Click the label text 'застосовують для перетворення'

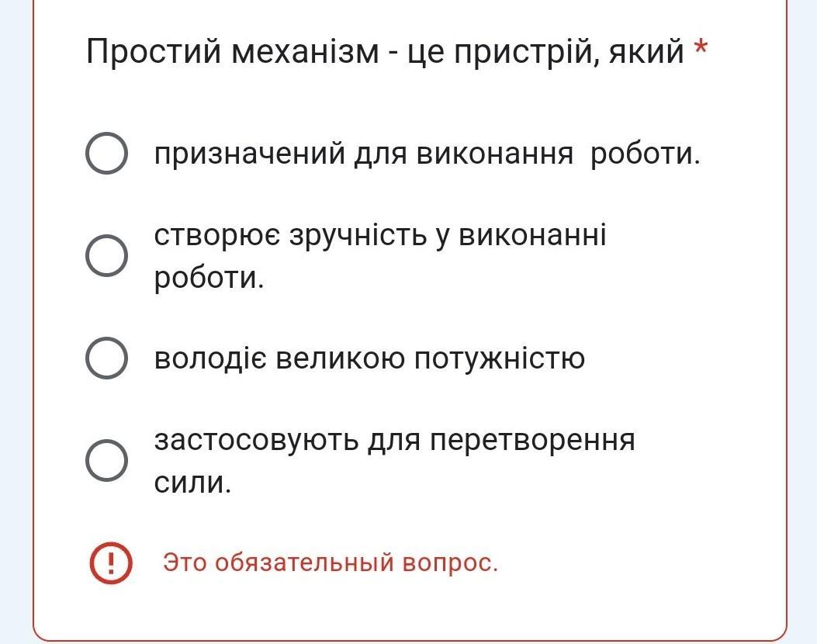pos(394,441)
